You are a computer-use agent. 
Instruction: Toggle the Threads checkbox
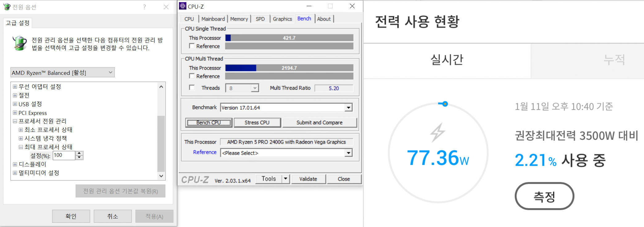[192, 87]
